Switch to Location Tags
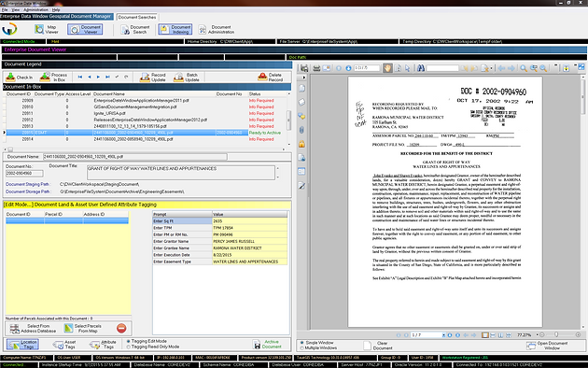Image resolution: width=588 pixels, height=368 pixels. (x=23, y=345)
